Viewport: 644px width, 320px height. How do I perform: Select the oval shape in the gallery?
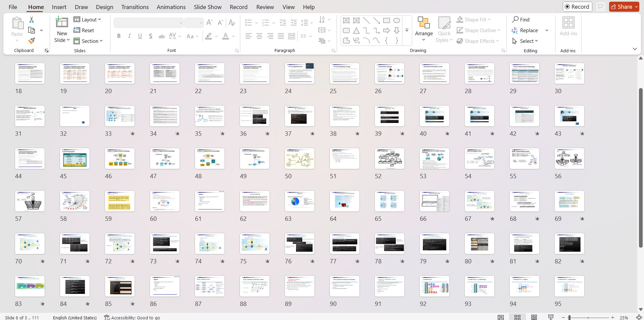click(x=397, y=20)
